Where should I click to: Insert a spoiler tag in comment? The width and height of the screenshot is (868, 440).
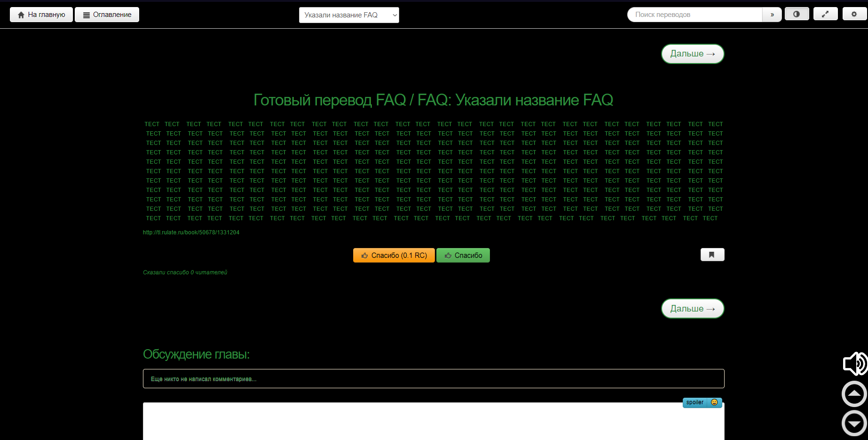(x=694, y=402)
